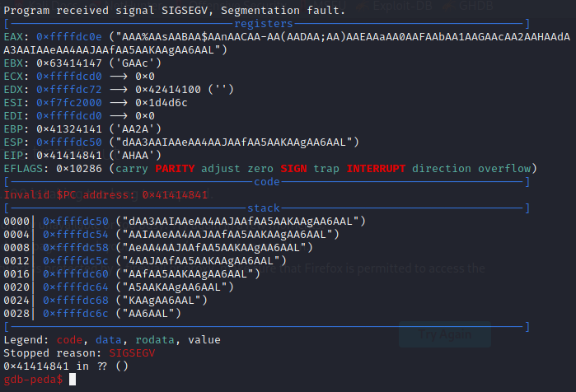Click the ESP address 0xffffdc50 in registers
576x392 pixels.
coord(69,142)
